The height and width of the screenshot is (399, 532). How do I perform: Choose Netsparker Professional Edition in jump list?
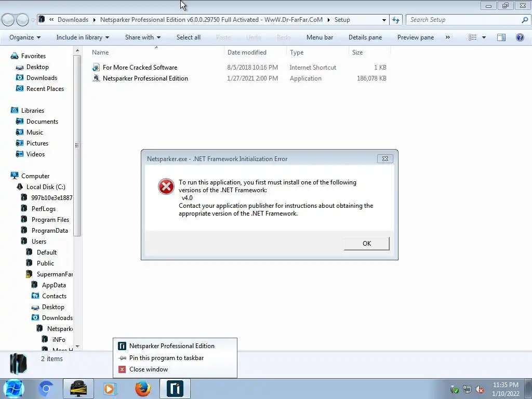click(175, 346)
